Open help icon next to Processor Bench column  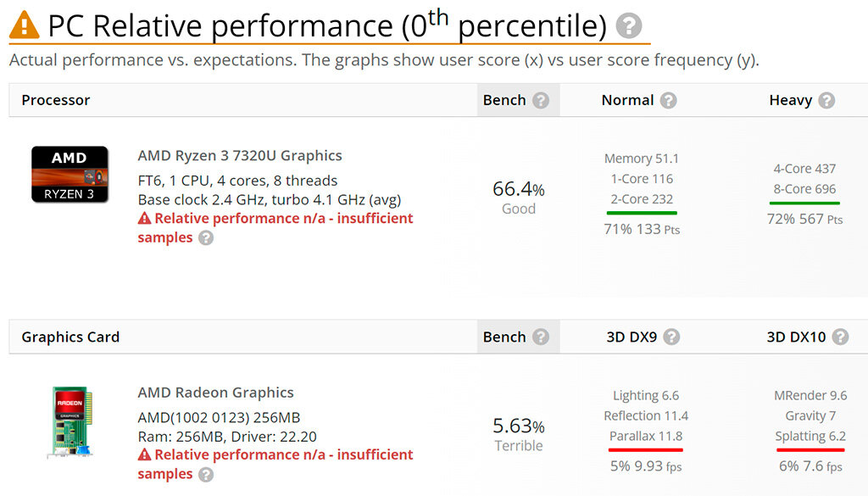tap(541, 100)
